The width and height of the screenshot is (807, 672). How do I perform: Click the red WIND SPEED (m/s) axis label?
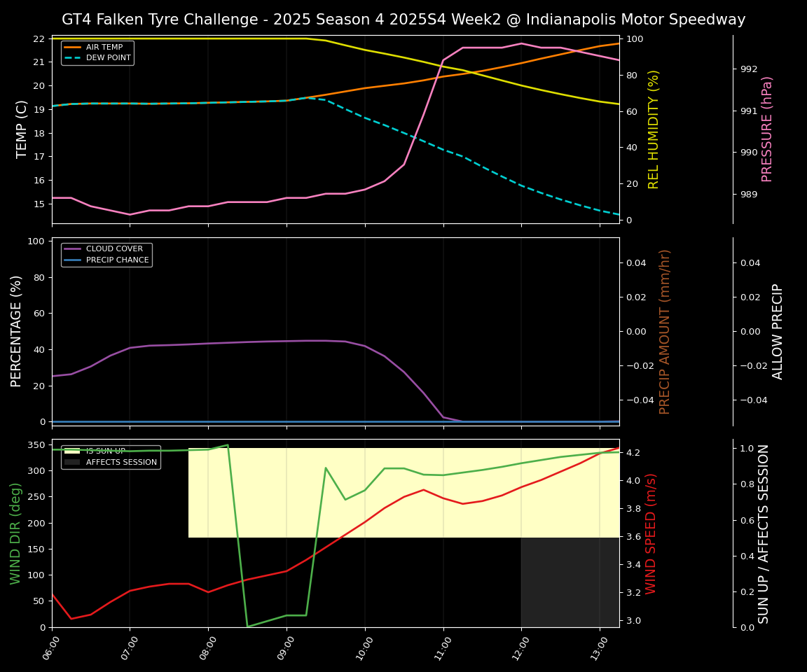(x=651, y=533)
